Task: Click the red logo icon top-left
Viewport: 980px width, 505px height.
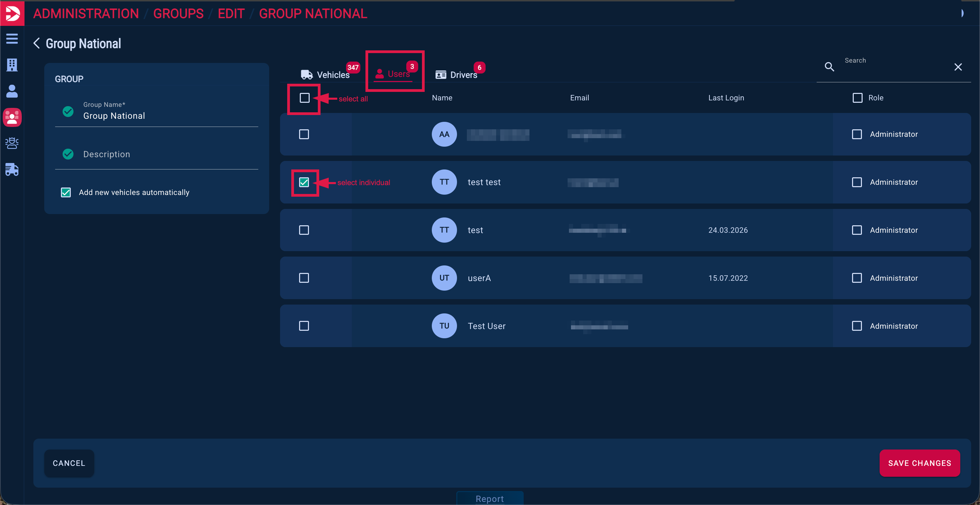Action: click(x=12, y=13)
